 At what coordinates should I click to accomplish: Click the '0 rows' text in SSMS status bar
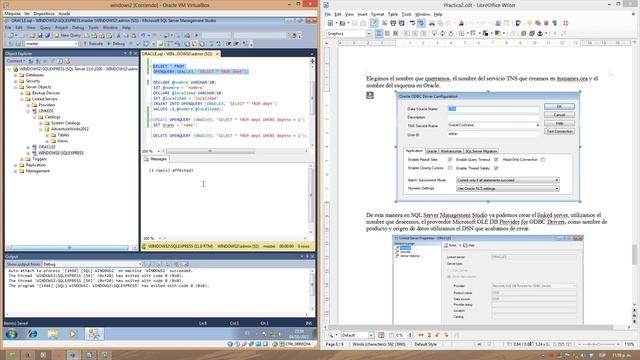[x=304, y=247]
